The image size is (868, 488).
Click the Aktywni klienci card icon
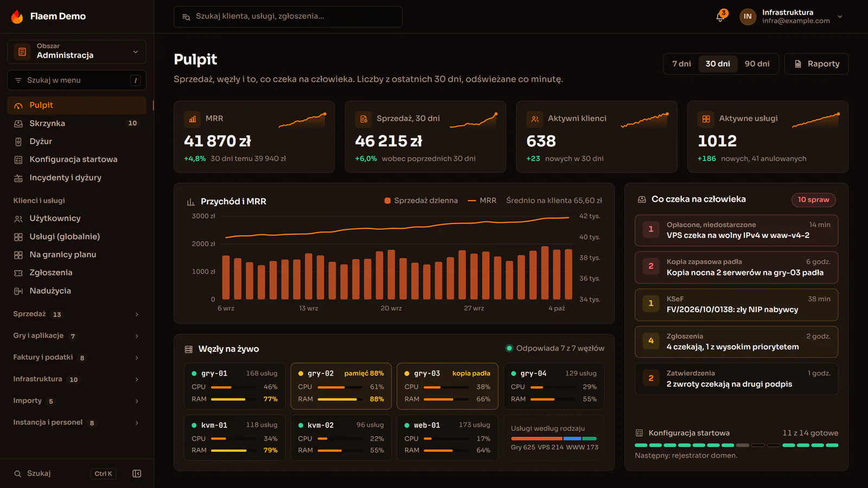pos(535,119)
